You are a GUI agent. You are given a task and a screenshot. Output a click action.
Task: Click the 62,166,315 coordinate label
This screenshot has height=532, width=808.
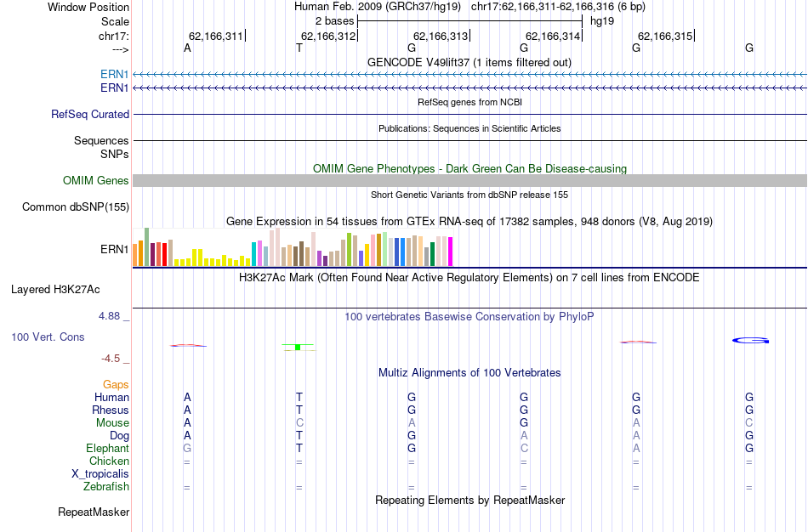665,36
